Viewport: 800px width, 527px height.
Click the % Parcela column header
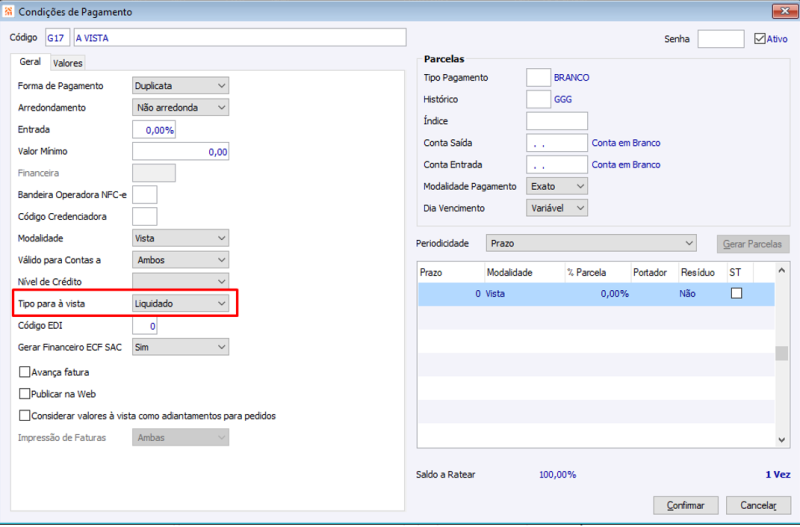click(x=597, y=272)
